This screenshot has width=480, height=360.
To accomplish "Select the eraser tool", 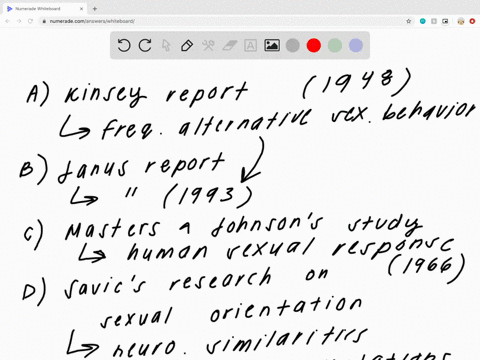I will (x=229, y=45).
